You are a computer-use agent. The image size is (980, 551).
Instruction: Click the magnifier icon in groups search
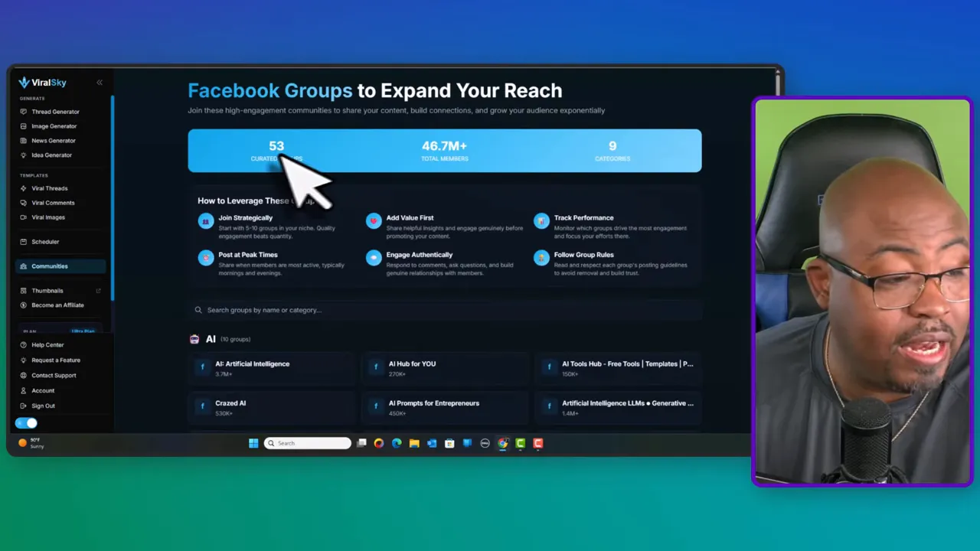(x=198, y=310)
